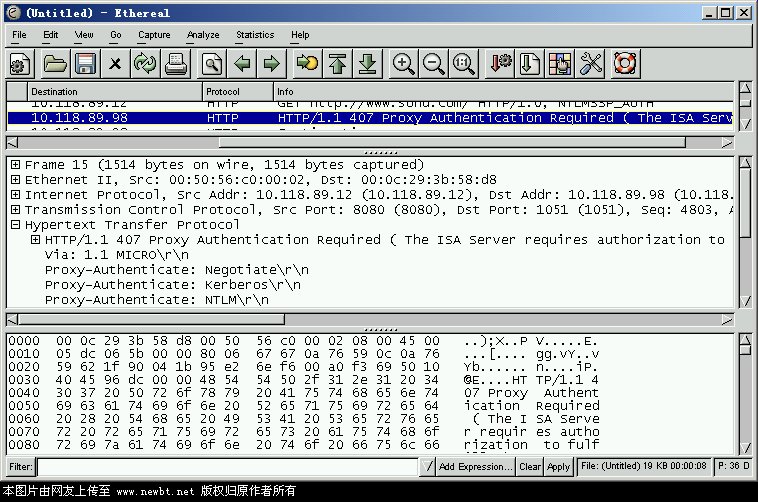The width and height of the screenshot is (758, 502).
Task: Expand Transmission Control Protocol node
Action: tap(15, 209)
